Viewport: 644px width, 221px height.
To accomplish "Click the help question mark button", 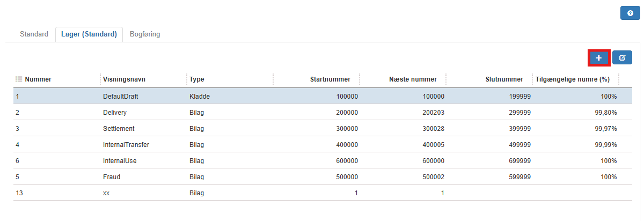I will (630, 13).
